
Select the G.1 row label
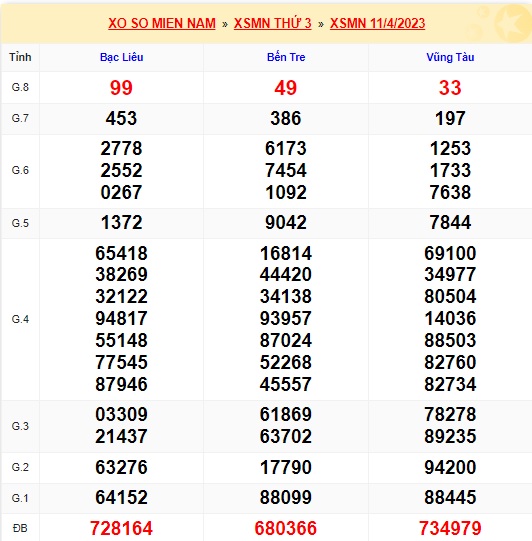(x=20, y=498)
